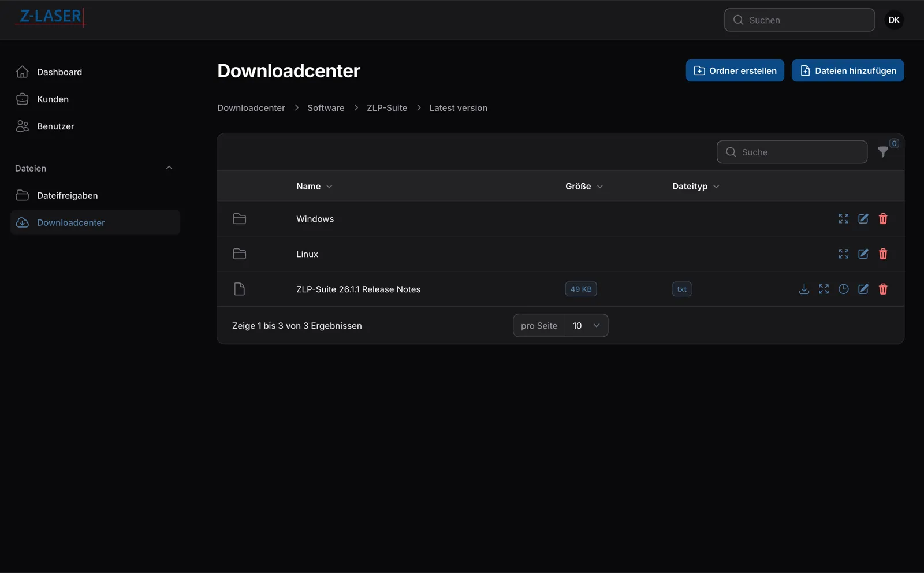Click into the Suche search field

point(791,152)
